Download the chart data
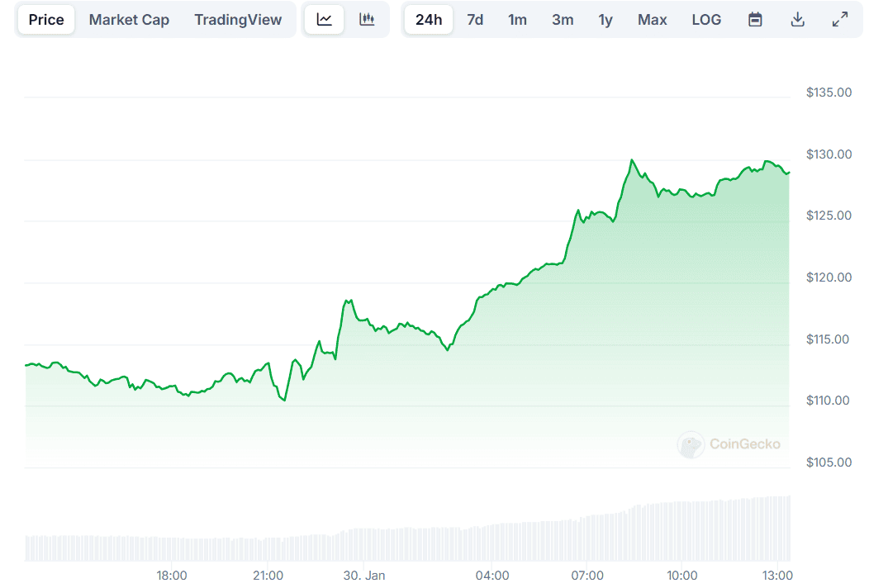This screenshot has width=869, height=588. coord(797,20)
